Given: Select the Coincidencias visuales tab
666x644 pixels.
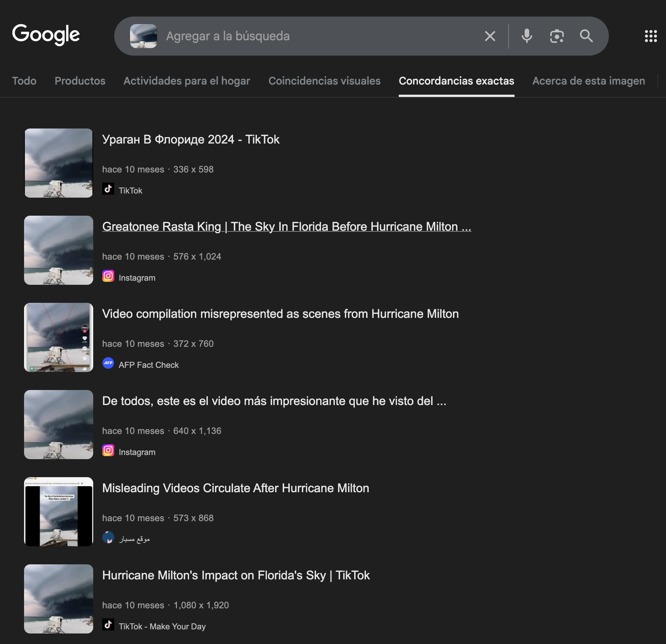Looking at the screenshot, I should [x=324, y=81].
